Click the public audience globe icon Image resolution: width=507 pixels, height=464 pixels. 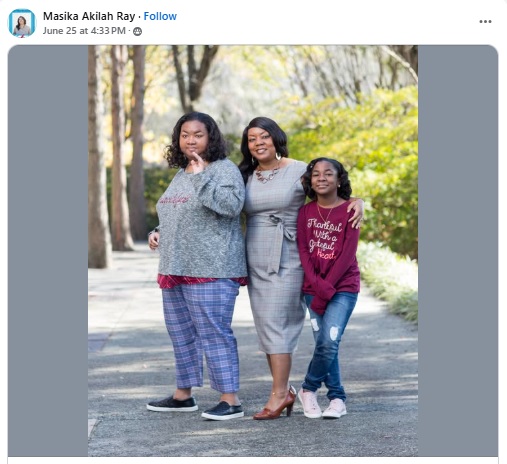(x=137, y=31)
